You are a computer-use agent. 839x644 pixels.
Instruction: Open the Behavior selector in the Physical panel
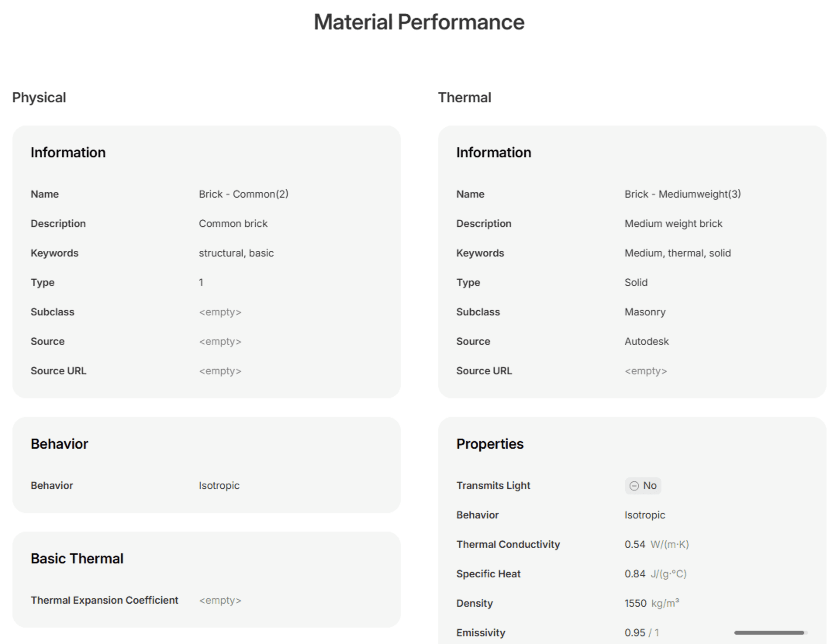tap(219, 485)
